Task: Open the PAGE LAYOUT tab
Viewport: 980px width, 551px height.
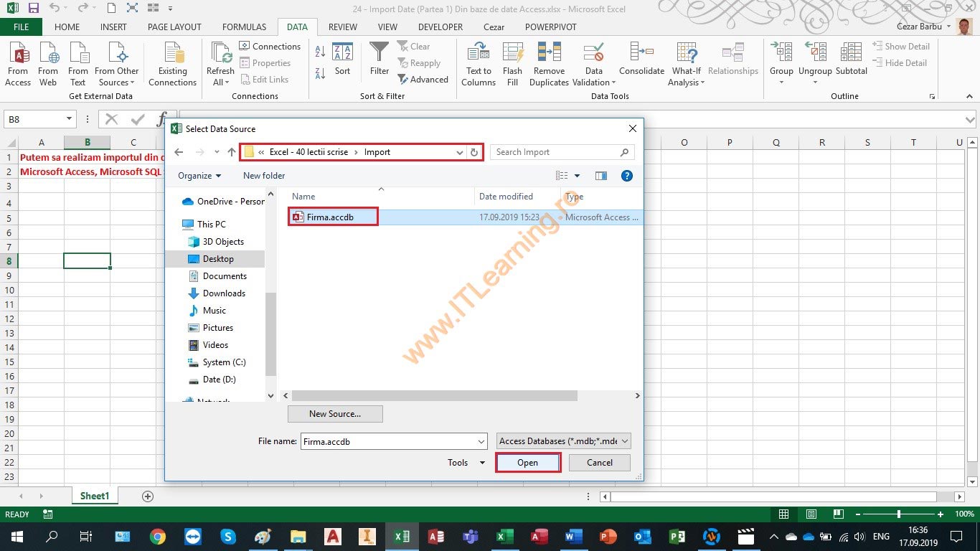Action: 174,27
